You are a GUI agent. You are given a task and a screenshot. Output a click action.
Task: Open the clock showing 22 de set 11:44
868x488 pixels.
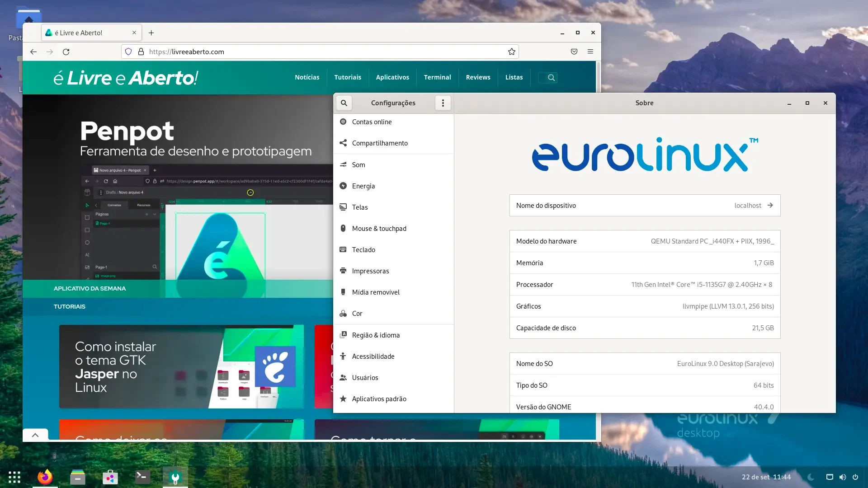pyautogui.click(x=766, y=477)
